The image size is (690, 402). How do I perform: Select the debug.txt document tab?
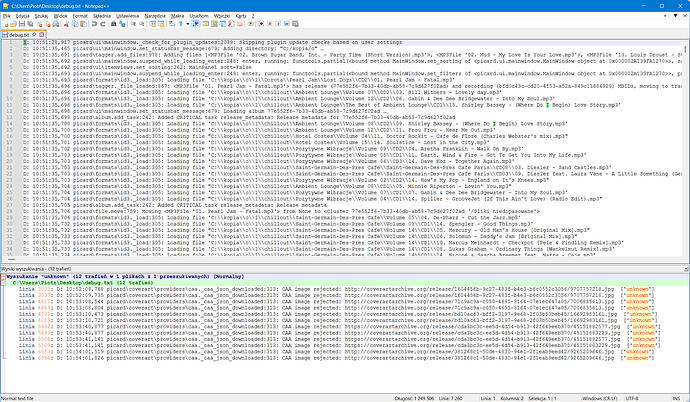pyautogui.click(x=19, y=35)
